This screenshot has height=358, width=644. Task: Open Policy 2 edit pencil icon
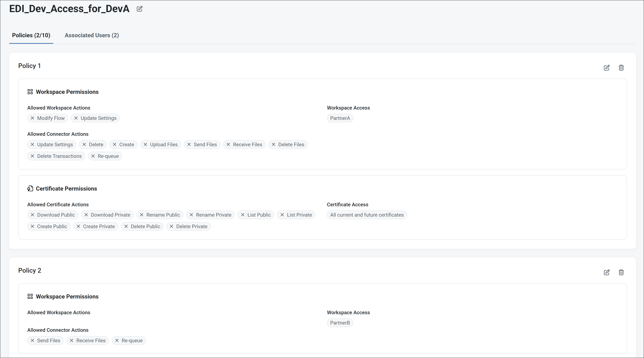(x=606, y=272)
